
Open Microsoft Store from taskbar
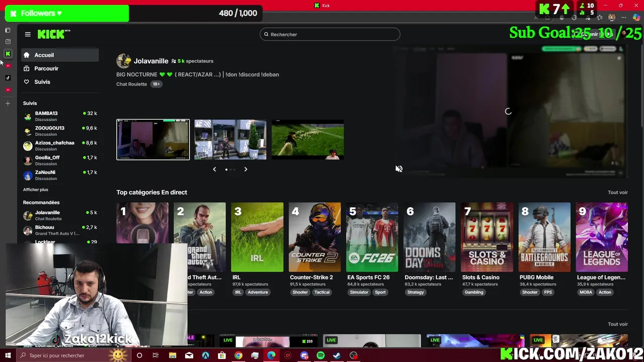coord(222,355)
